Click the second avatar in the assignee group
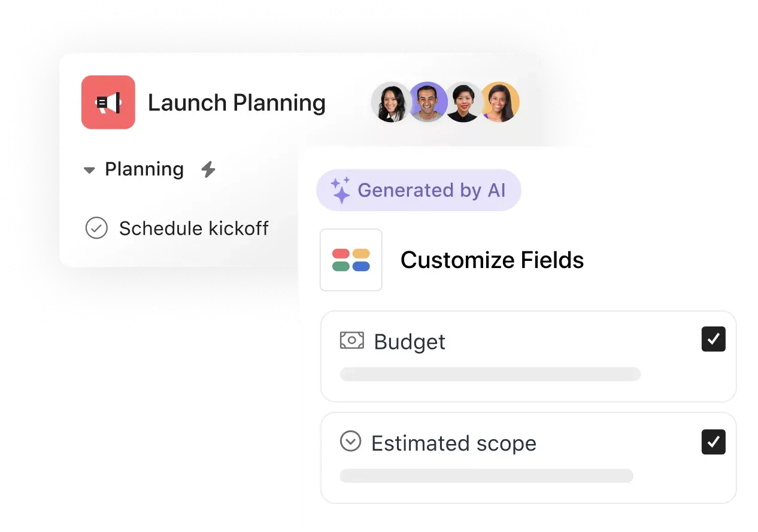 coord(428,102)
